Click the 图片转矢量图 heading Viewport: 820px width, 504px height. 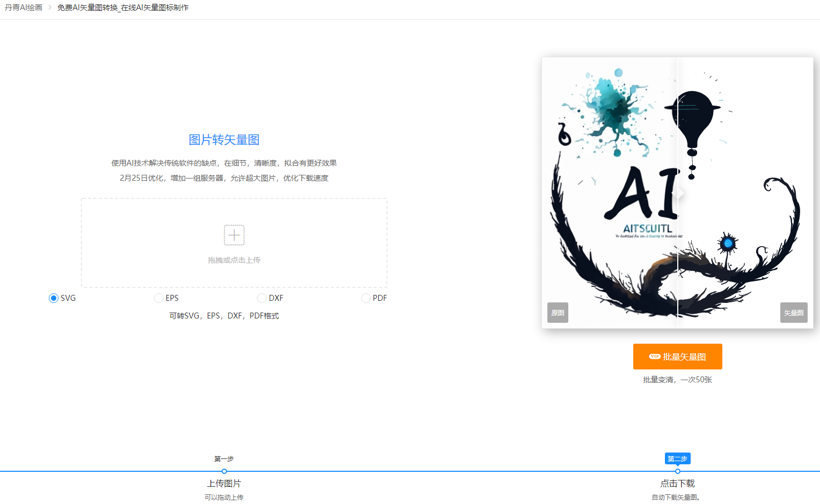224,140
